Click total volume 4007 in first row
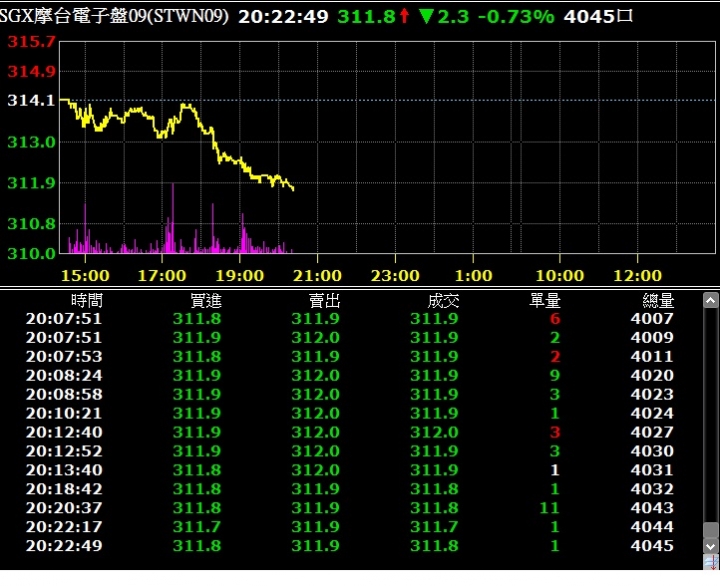The width and height of the screenshot is (720, 586). [x=652, y=319]
